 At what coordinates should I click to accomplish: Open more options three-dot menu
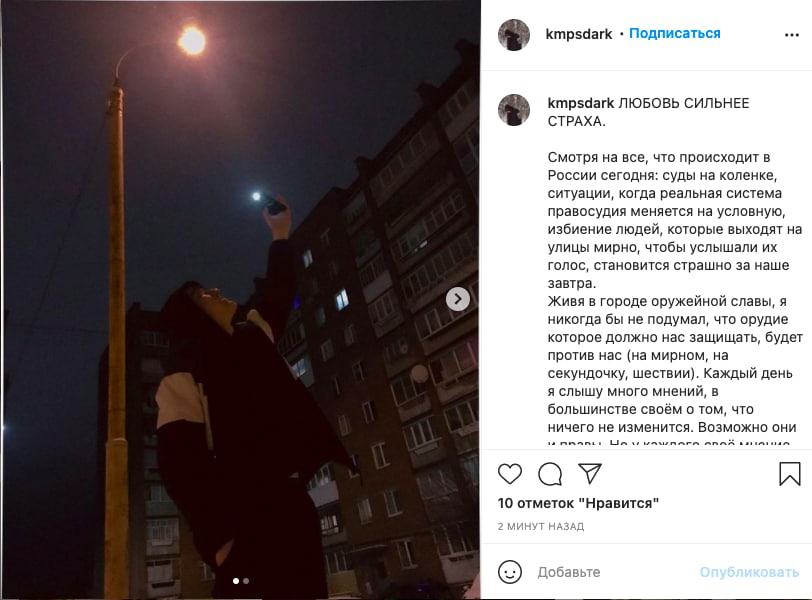point(792,35)
